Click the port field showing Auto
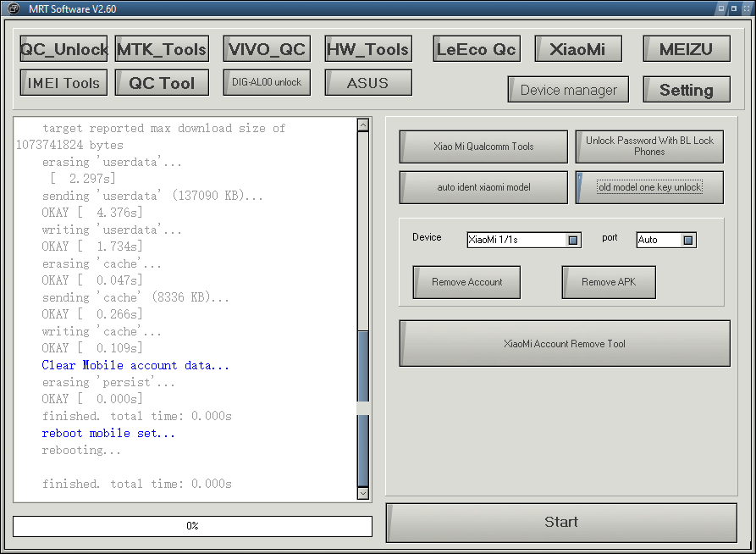The image size is (756, 554). 666,240
